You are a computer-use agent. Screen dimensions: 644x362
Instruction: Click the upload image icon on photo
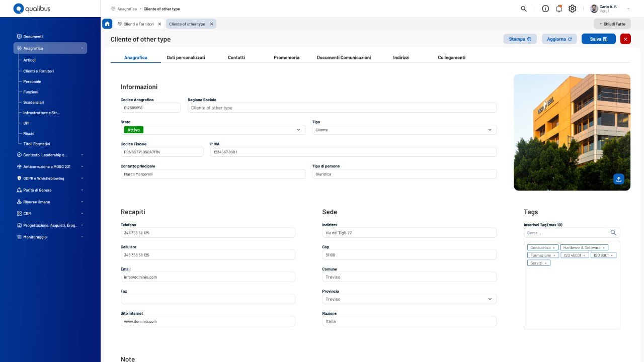pos(619,179)
